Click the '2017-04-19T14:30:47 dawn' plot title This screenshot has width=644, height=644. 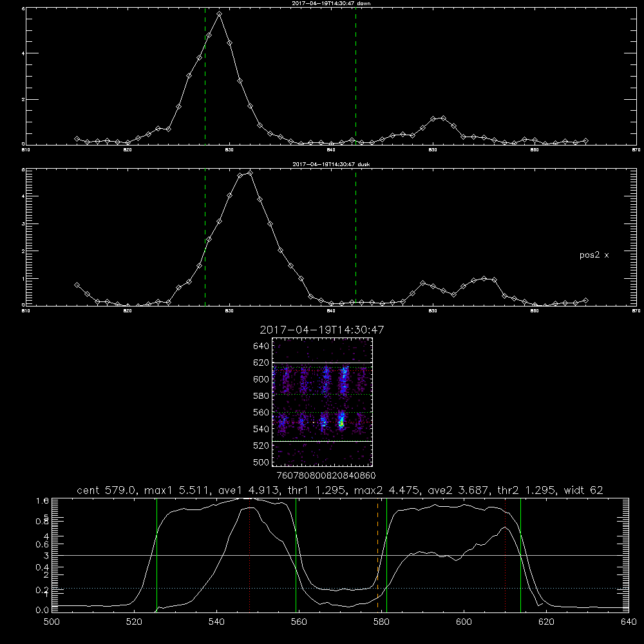coord(331,3)
